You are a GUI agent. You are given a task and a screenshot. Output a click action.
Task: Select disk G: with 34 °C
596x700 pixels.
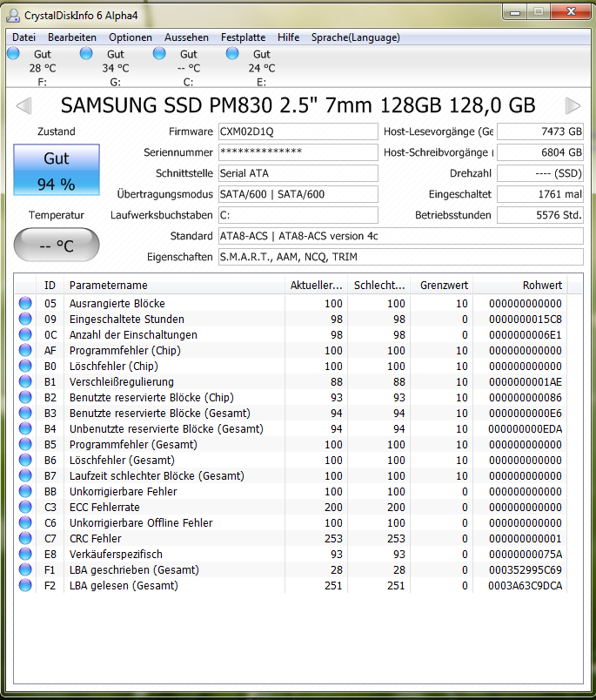107,67
